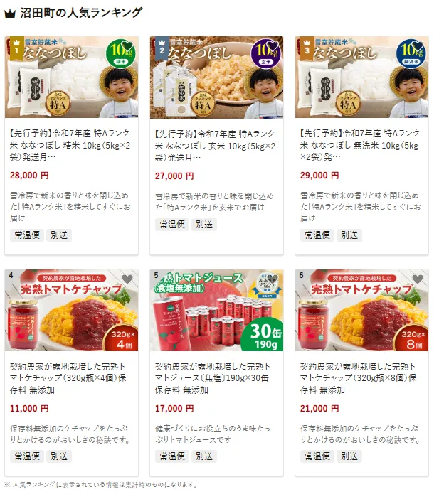This screenshot has height=504, width=444.
Task: Click the gold crown rank 1 badge
Action: pos(17,48)
